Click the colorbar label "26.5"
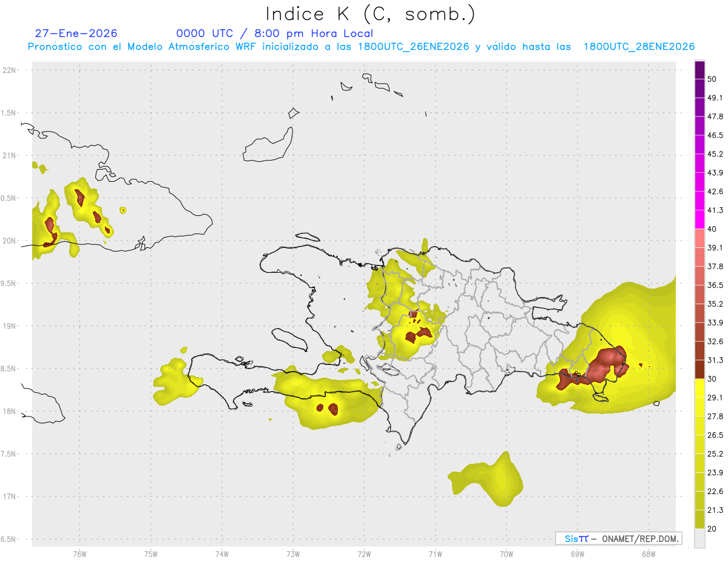This screenshot has height=562, width=728. [x=715, y=435]
